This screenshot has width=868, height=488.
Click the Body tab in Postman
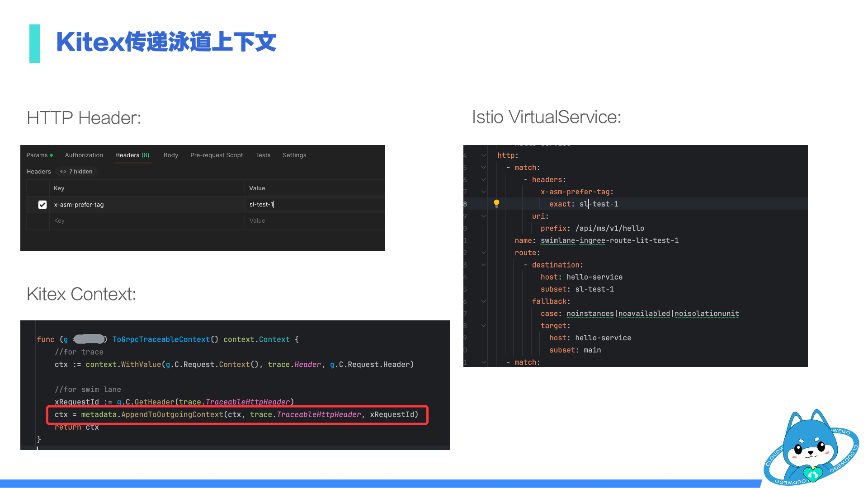click(171, 155)
